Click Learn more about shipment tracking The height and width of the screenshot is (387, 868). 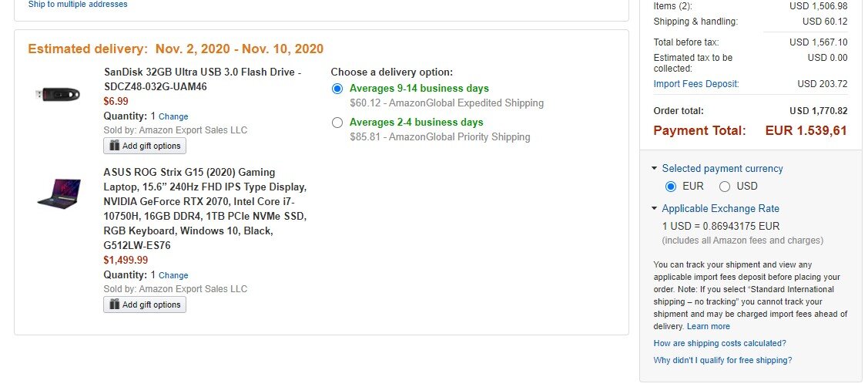click(708, 327)
